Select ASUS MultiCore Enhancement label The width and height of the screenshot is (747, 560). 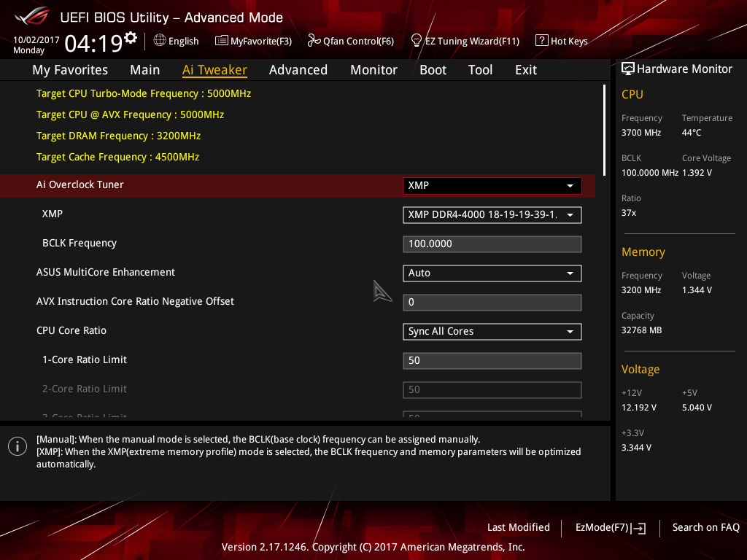coord(106,272)
